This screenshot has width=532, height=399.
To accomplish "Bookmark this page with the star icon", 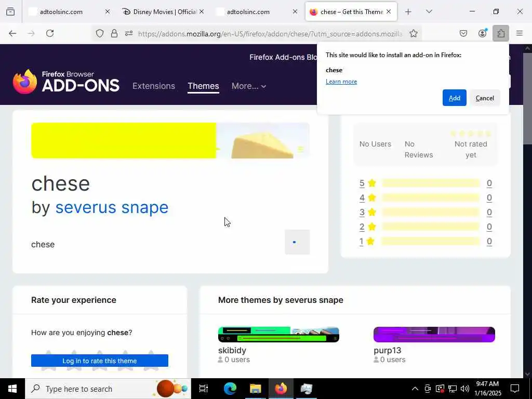I will click(x=413, y=33).
